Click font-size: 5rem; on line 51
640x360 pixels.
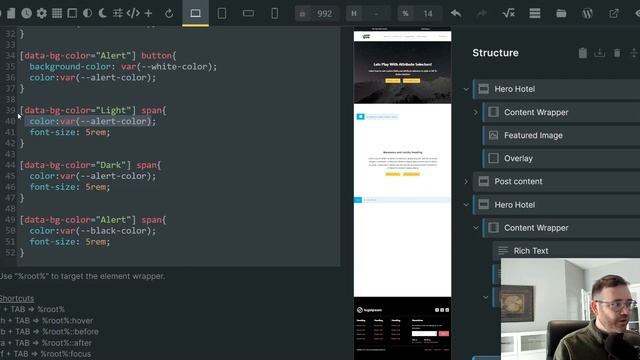click(x=70, y=242)
